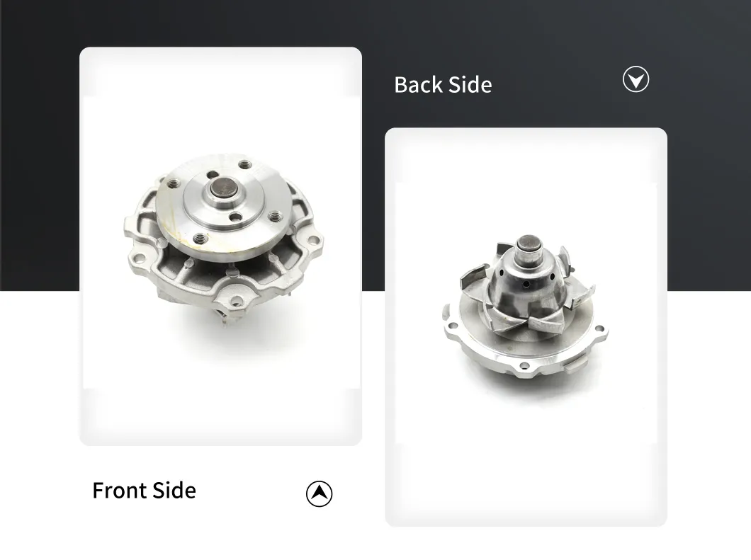Click the shaft tip on back-side pump

[529, 243]
